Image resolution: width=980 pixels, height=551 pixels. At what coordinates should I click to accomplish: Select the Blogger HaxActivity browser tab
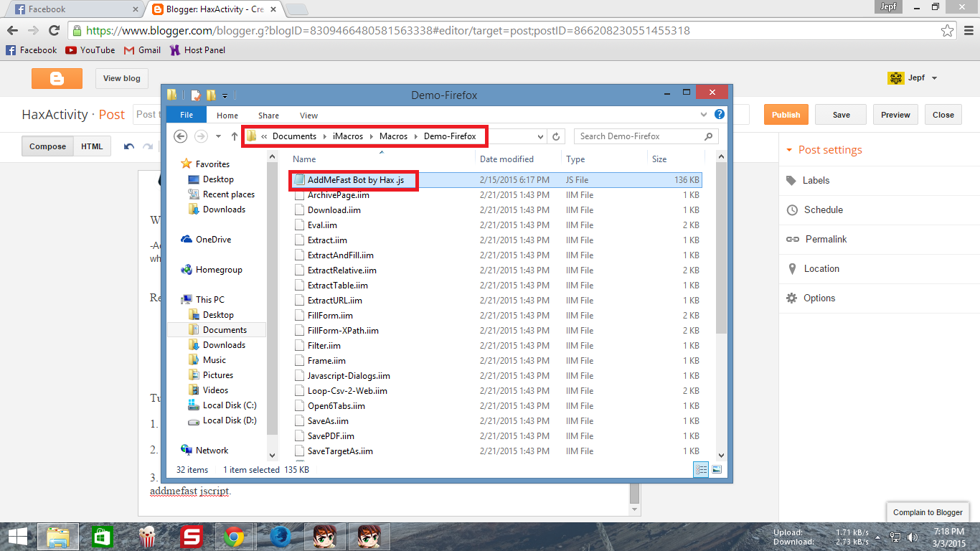coord(215,9)
